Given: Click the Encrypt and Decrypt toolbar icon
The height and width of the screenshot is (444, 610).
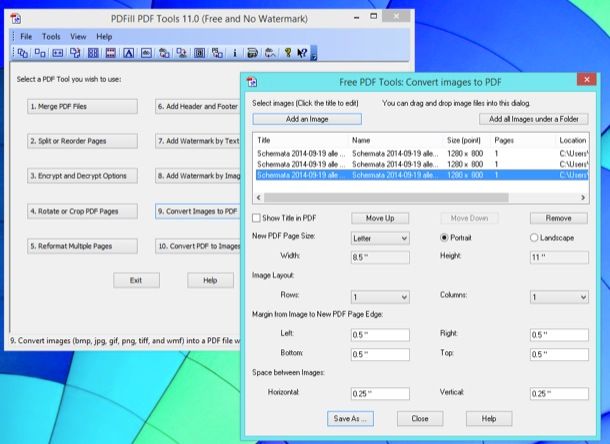Looking at the screenshot, I should [58, 53].
